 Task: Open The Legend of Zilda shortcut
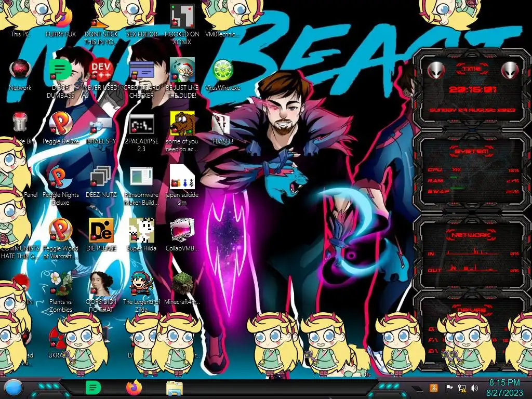(x=141, y=292)
